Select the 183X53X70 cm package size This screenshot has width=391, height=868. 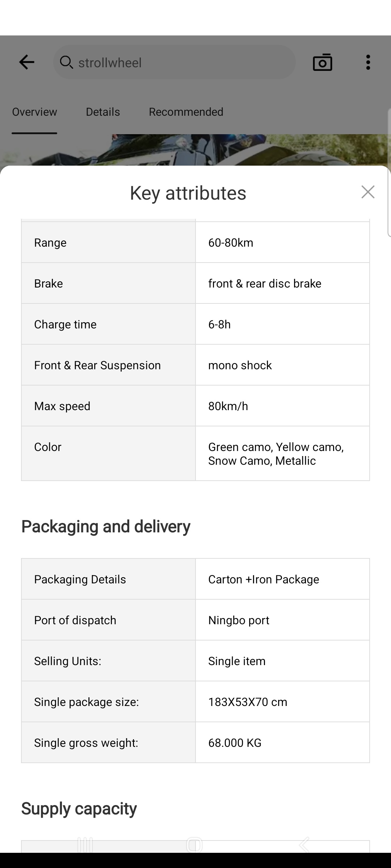[248, 702]
